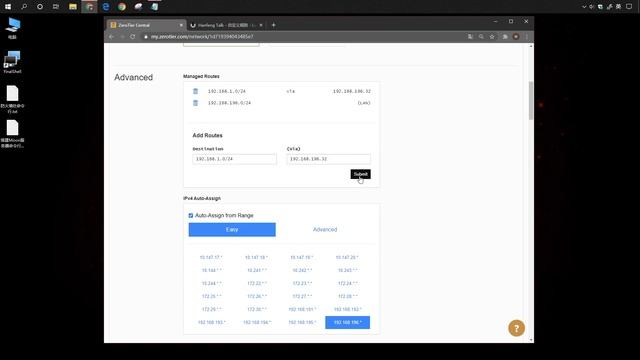
Task: Open Microsoft Edge from the taskbar
Action: tap(106, 7)
